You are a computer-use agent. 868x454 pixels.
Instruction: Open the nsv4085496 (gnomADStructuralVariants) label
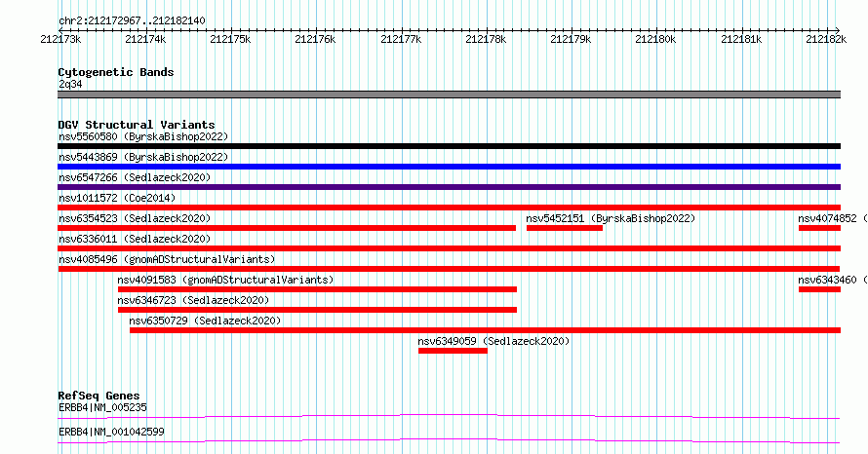(x=167, y=259)
